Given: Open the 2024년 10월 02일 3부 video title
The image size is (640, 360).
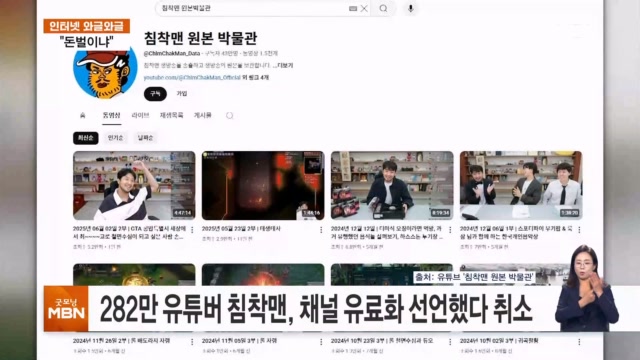Looking at the screenshot, I should [499, 340].
